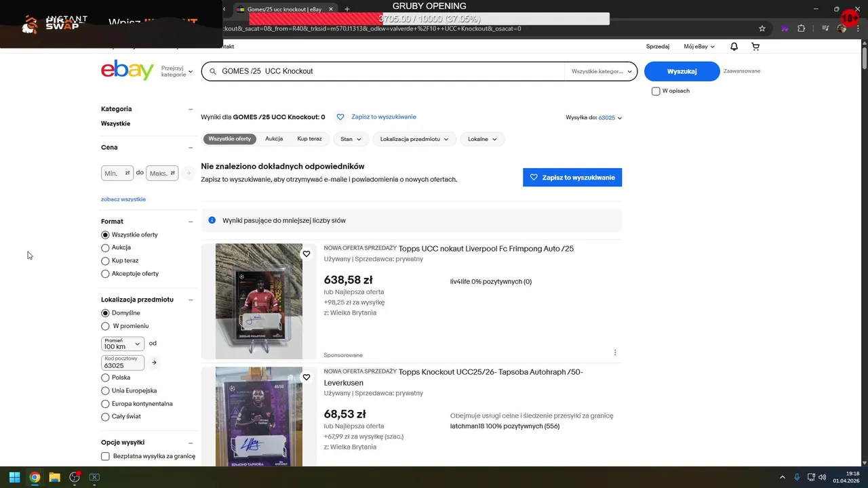Select the W promieniu location radio
Viewport: 868px width, 488px height.
[x=105, y=326]
